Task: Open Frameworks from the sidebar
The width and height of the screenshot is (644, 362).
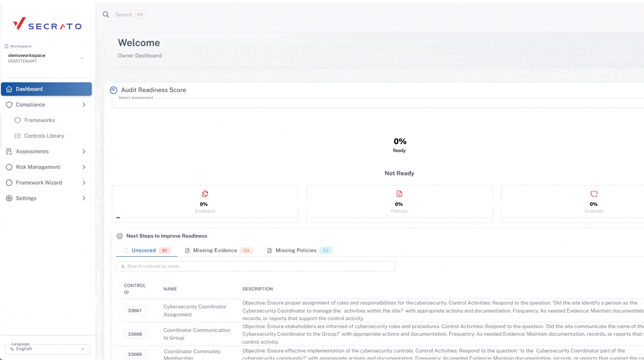Action: tap(39, 120)
